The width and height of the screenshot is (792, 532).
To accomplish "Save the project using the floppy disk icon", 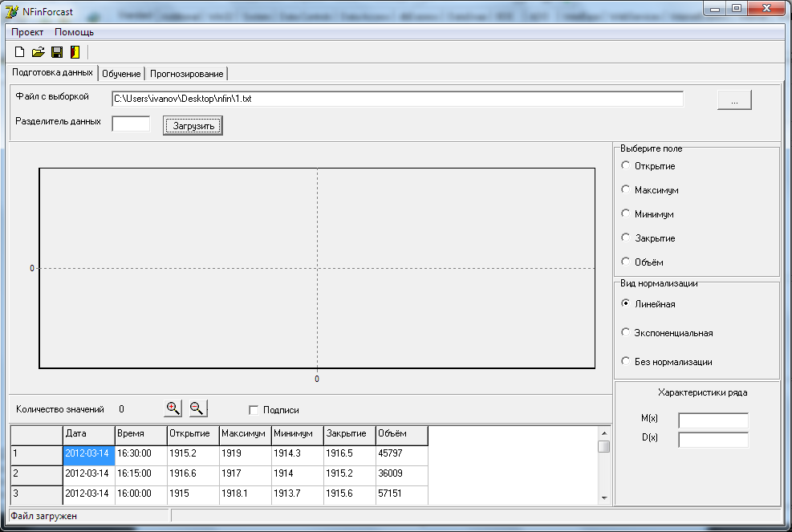I will pyautogui.click(x=57, y=51).
